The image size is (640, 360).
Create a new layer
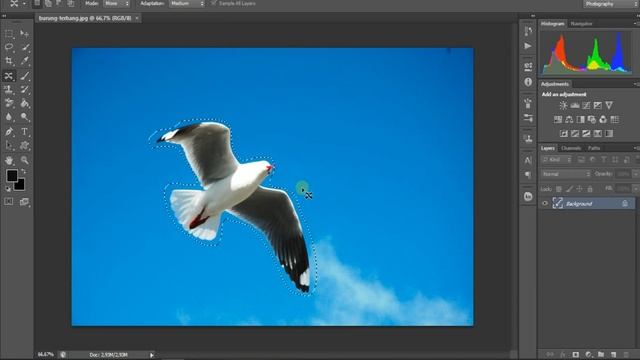(613, 355)
